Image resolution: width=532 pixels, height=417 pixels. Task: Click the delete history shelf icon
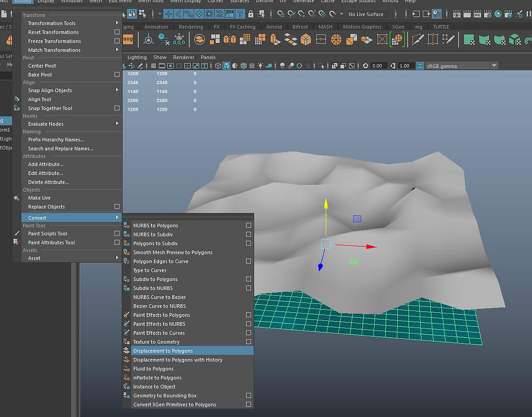[x=163, y=39]
